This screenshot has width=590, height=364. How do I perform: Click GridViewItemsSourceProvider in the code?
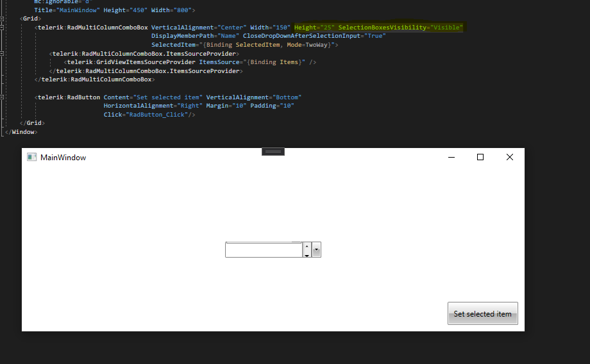coord(146,62)
